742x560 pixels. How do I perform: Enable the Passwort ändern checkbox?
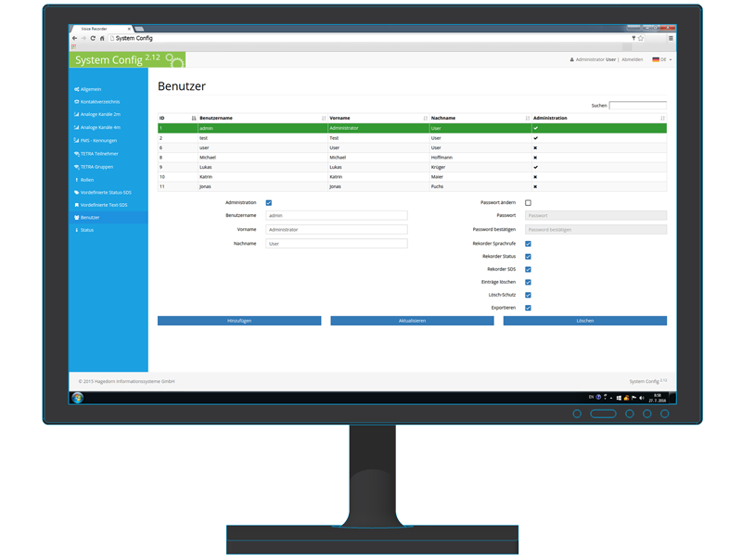(x=528, y=202)
